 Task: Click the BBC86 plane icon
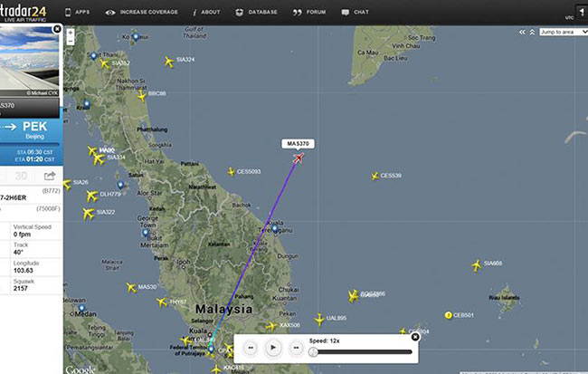[x=141, y=93]
